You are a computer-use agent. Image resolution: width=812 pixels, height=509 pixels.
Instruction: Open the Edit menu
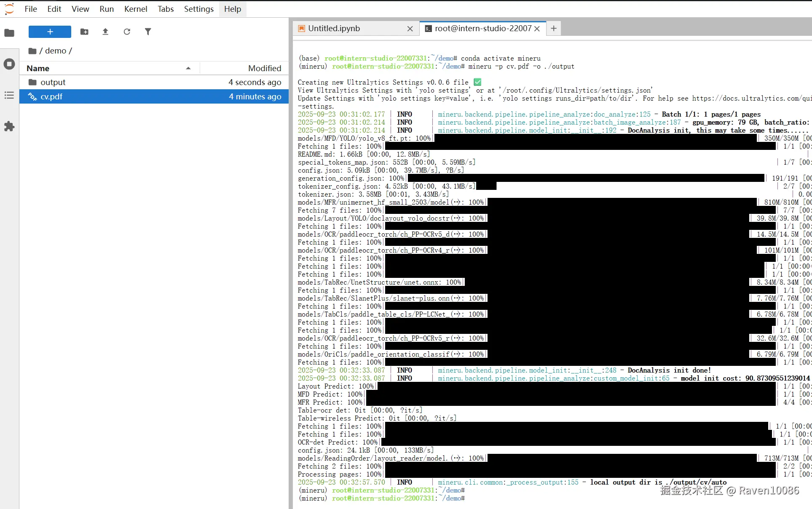coord(54,9)
